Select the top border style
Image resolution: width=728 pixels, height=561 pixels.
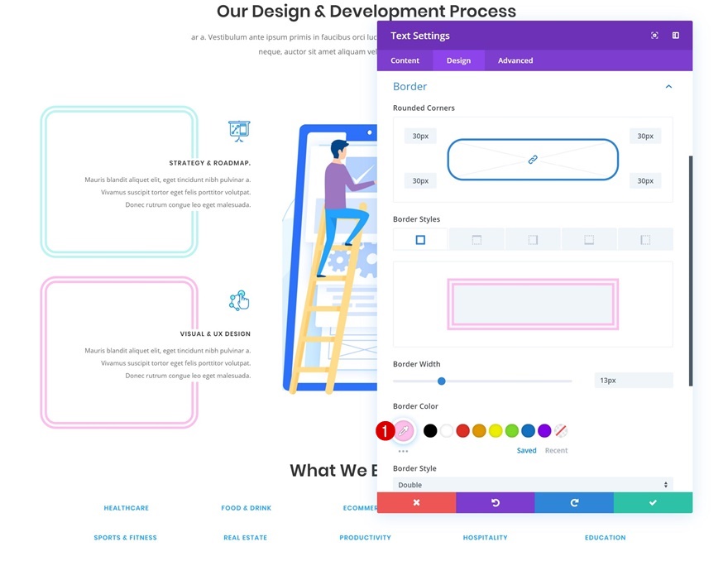477,240
